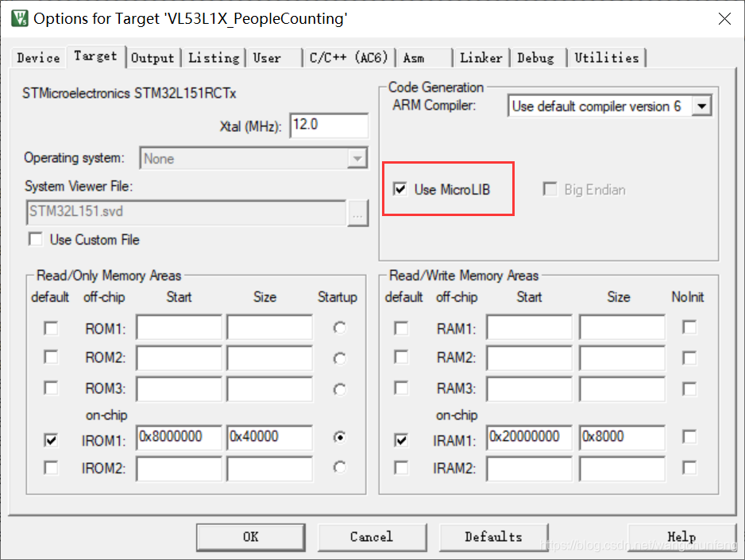The height and width of the screenshot is (560, 745).
Task: Switch to the Linker tab
Action: [x=481, y=58]
